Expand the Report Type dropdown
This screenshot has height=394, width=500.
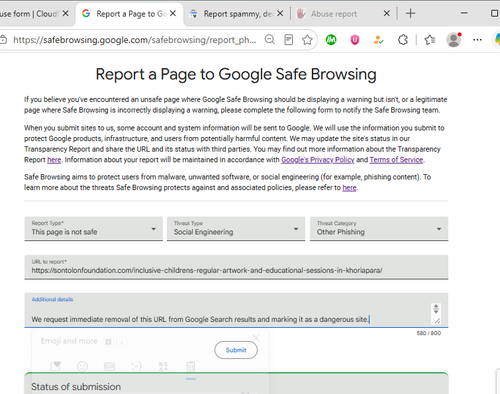[x=94, y=229]
